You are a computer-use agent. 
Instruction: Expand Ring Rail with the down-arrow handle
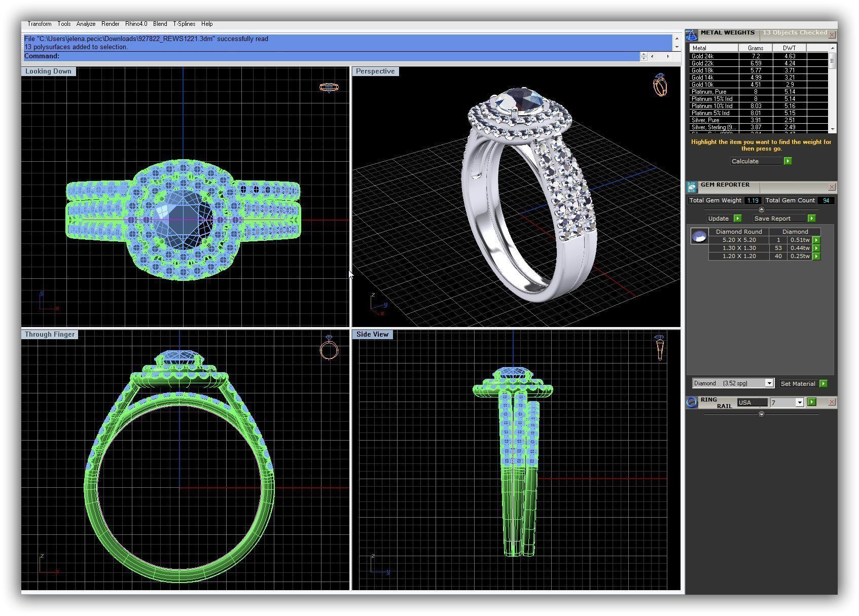tap(761, 414)
